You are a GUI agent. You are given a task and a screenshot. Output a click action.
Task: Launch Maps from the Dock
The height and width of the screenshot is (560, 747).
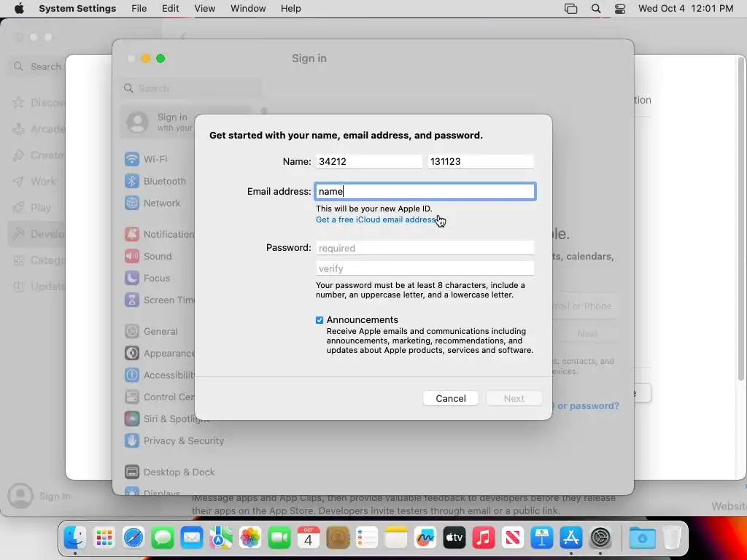pyautogui.click(x=220, y=538)
